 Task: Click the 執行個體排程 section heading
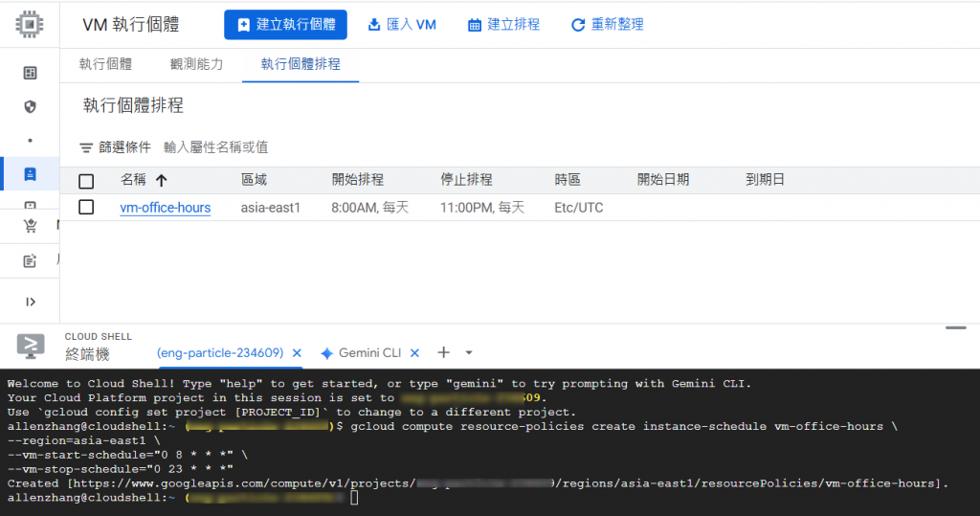[133, 105]
